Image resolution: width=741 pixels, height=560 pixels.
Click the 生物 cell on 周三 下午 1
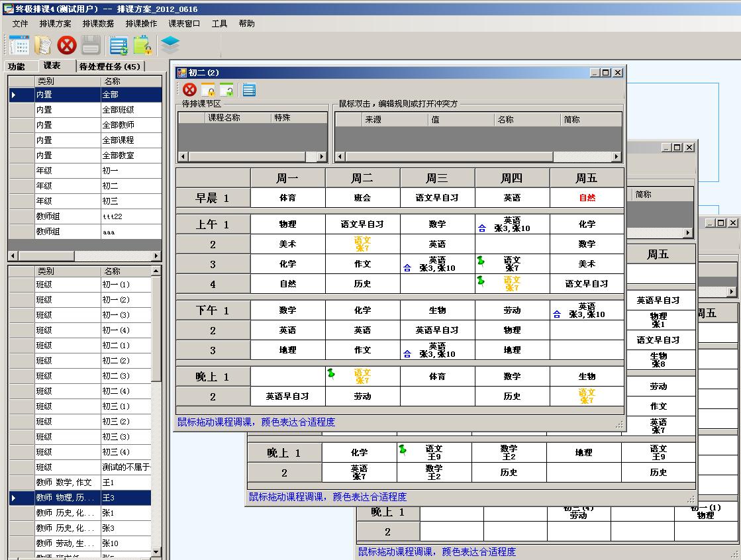coord(437,310)
